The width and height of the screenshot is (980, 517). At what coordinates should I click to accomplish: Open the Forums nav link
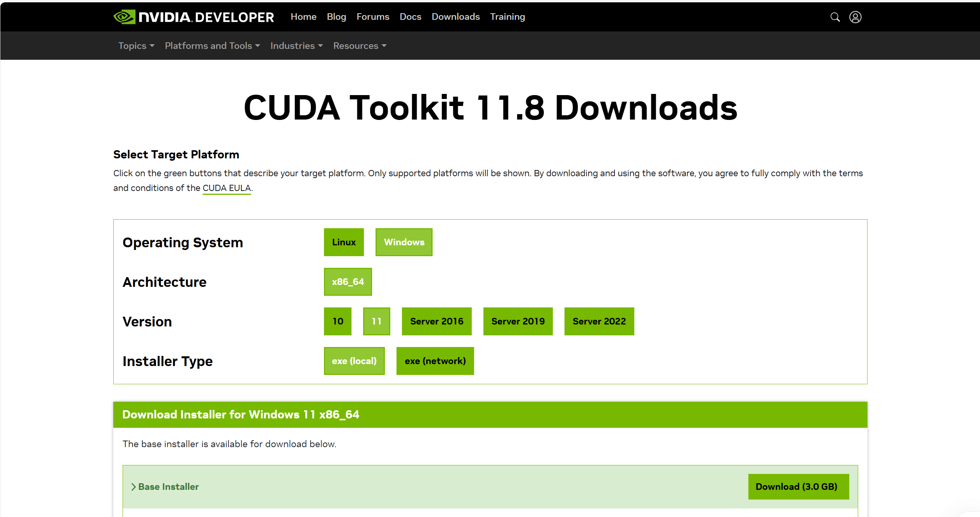[x=373, y=17]
